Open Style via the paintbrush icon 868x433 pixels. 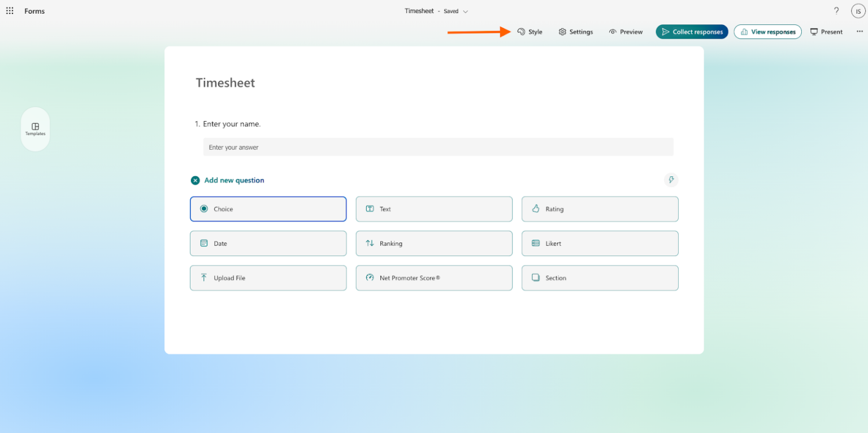coord(521,32)
